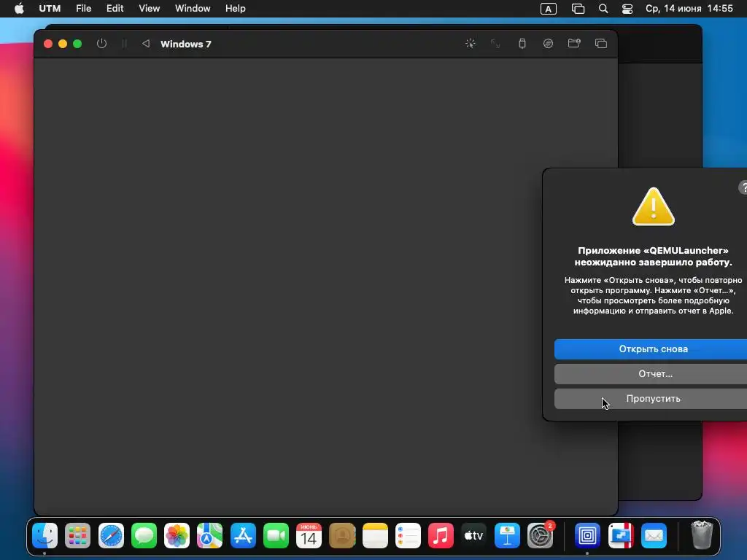747x560 pixels.
Task: Click the 'Пропустить' button
Action: click(x=651, y=399)
